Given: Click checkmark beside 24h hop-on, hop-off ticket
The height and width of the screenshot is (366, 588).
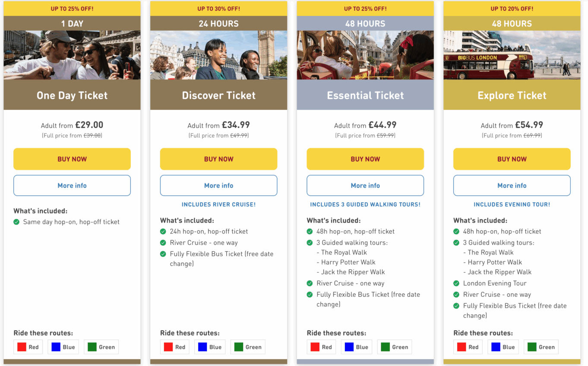Looking at the screenshot, I should 163,232.
